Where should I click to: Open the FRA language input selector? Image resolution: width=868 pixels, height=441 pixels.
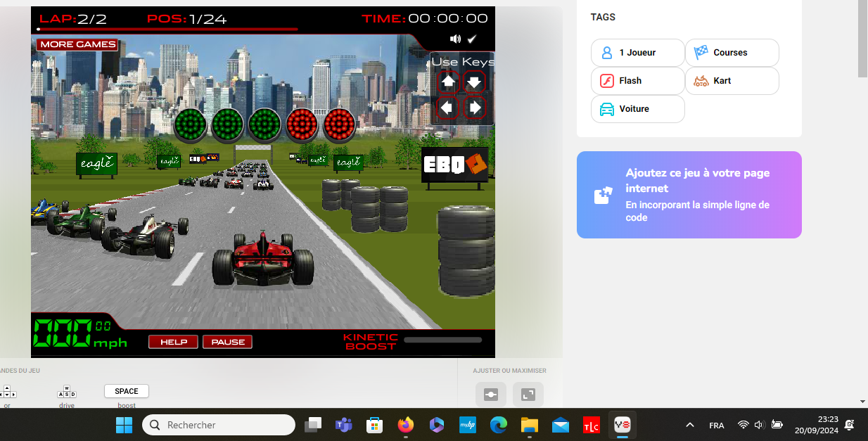[716, 425]
